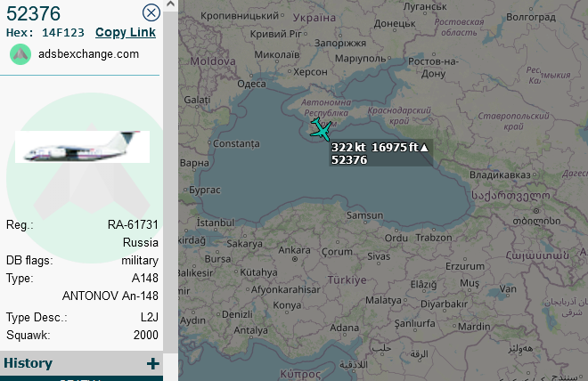
Task: Click the hex code 14F123
Action: tap(63, 33)
